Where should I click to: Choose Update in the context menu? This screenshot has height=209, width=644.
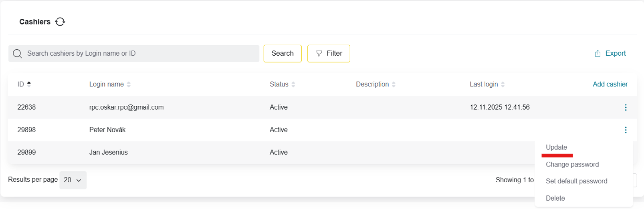click(x=556, y=147)
